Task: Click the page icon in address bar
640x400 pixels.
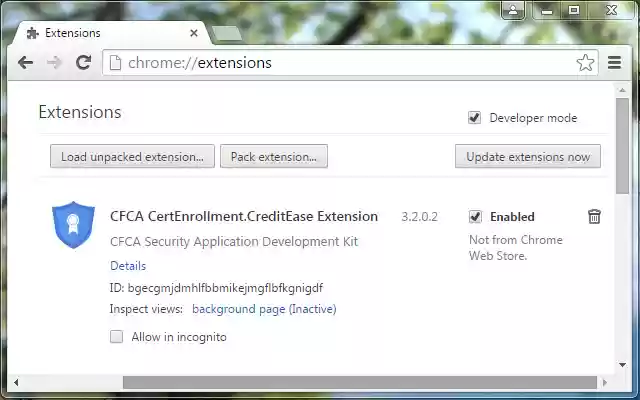Action: 116,63
